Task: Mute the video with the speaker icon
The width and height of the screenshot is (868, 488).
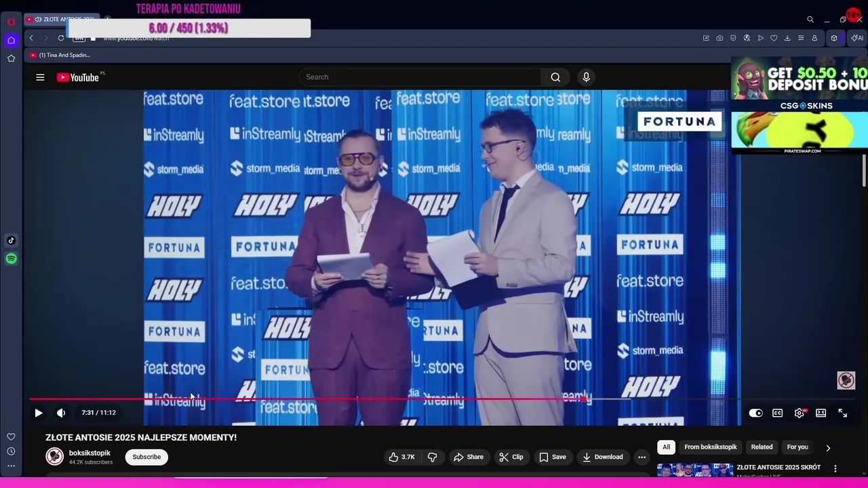Action: [61, 413]
